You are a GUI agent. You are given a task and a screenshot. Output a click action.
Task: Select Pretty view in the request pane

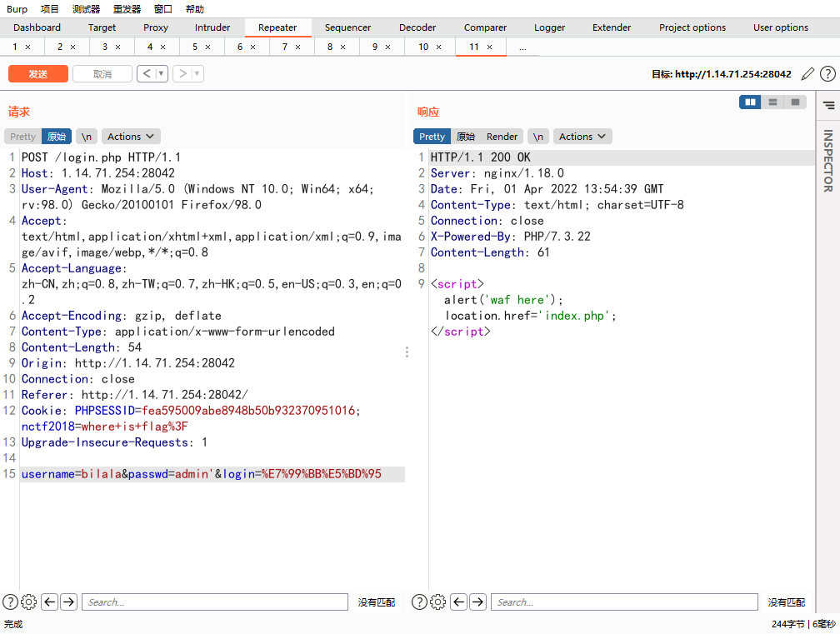coord(22,137)
